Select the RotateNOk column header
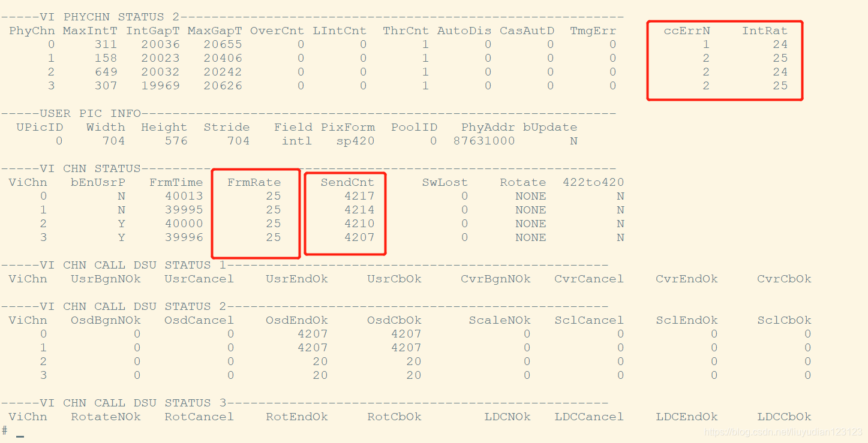This screenshot has height=443, width=868. click(106, 417)
